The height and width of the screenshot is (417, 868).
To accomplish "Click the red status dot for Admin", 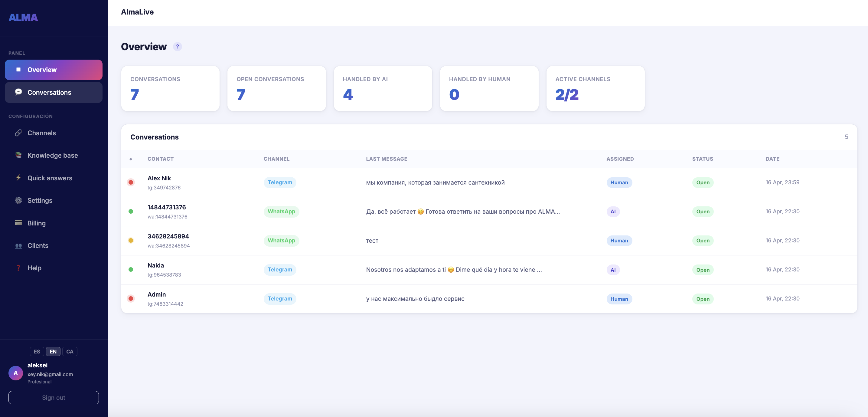I will (131, 299).
